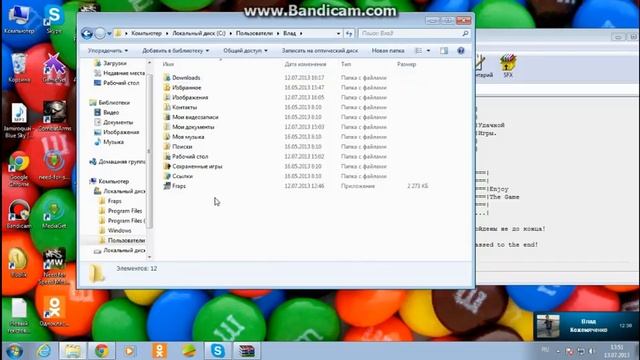Select Музыка library in navigation pane
640x360 pixels.
point(109,142)
